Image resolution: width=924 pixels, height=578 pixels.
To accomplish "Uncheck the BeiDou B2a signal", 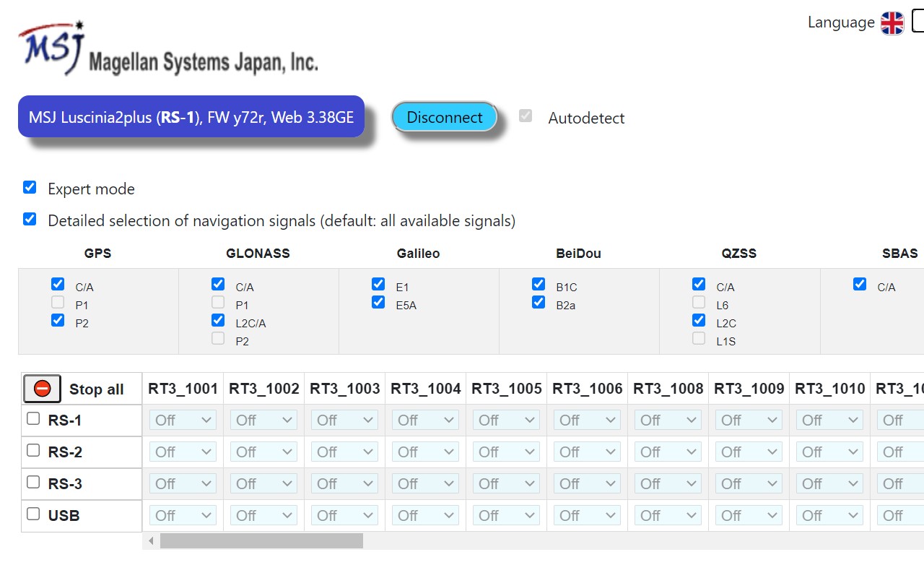I will 539,302.
